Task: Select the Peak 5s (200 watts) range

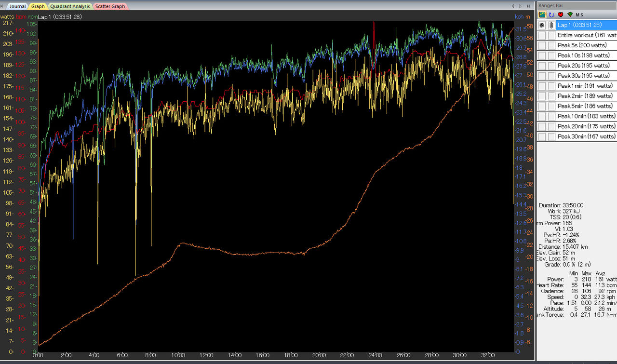Action: [x=587, y=45]
